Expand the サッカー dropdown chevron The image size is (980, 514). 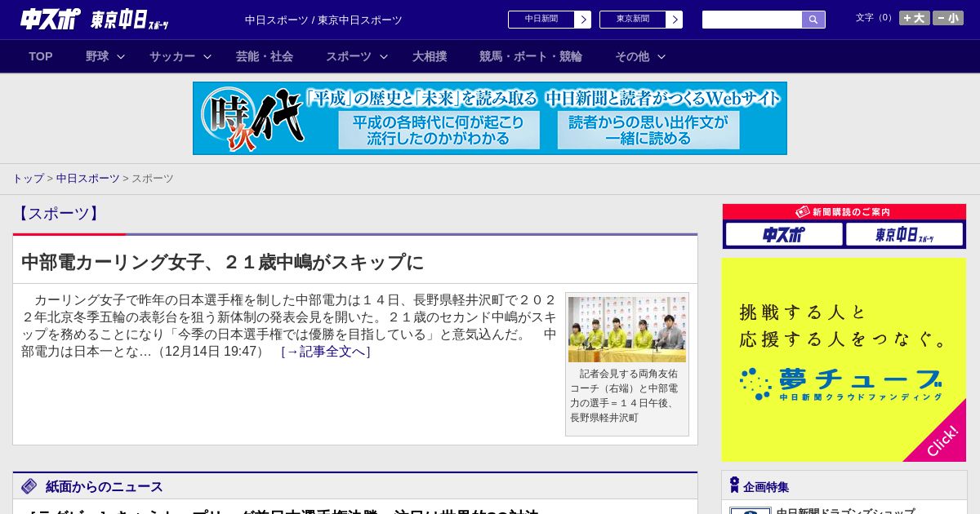[x=207, y=56]
